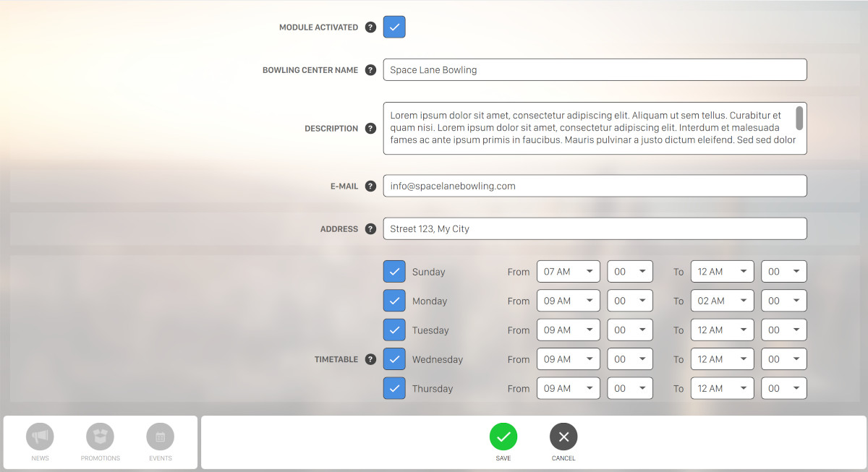Click the Cancel X icon
Image resolution: width=868 pixels, height=472 pixels.
563,437
